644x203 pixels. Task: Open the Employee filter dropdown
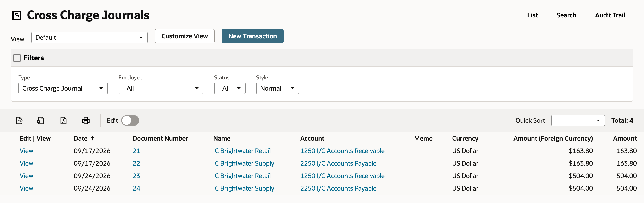(x=161, y=88)
